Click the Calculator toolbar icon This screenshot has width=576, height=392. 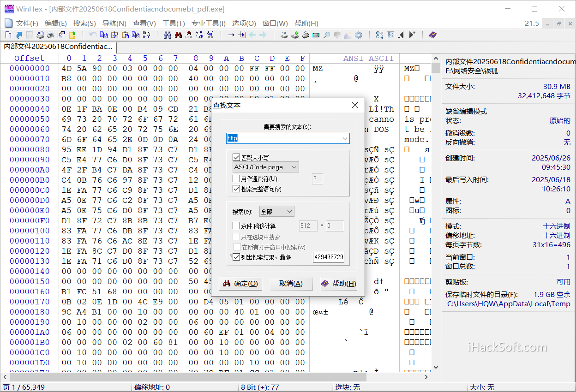(316, 35)
